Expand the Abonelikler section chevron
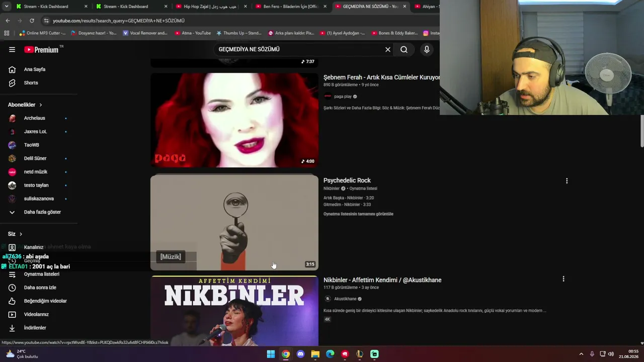Screen dimensions: 644x362 click(41, 105)
